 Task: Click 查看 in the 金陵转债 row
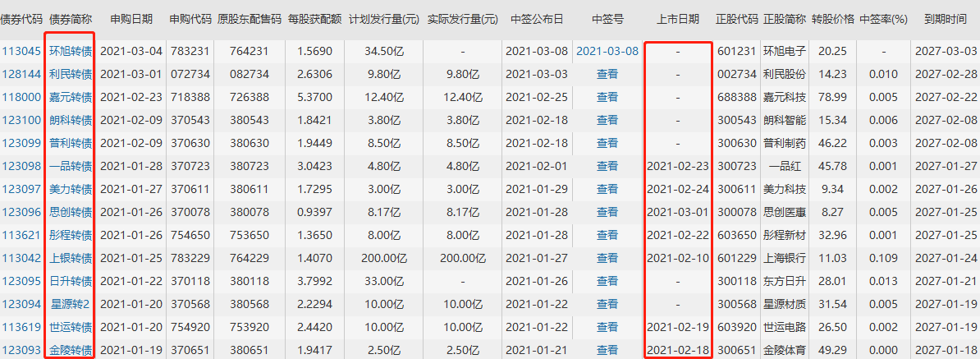click(607, 350)
